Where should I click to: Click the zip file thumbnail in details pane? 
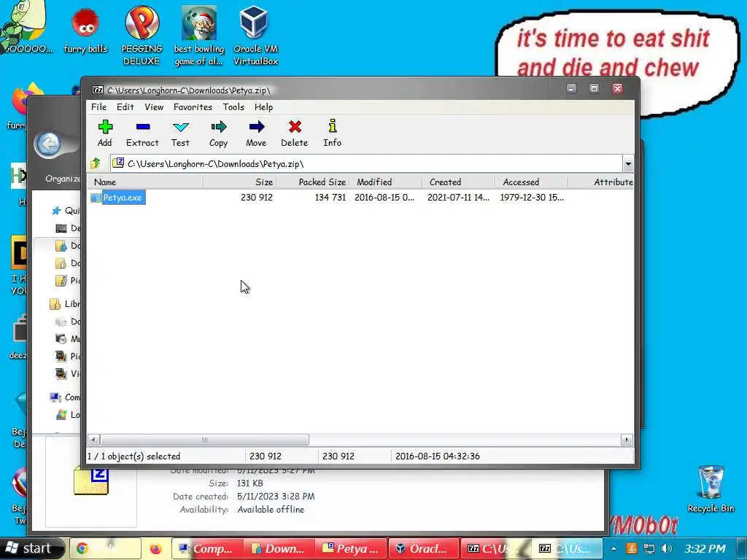91,481
